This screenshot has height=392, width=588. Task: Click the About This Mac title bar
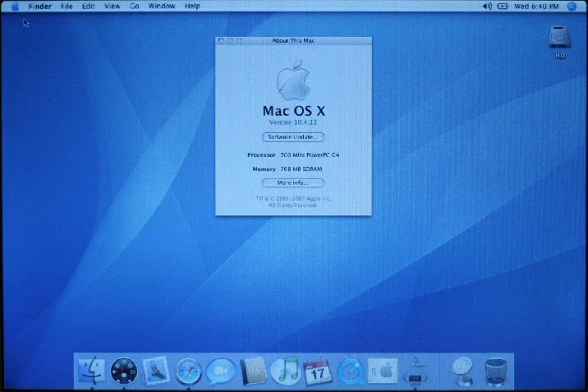pos(294,40)
